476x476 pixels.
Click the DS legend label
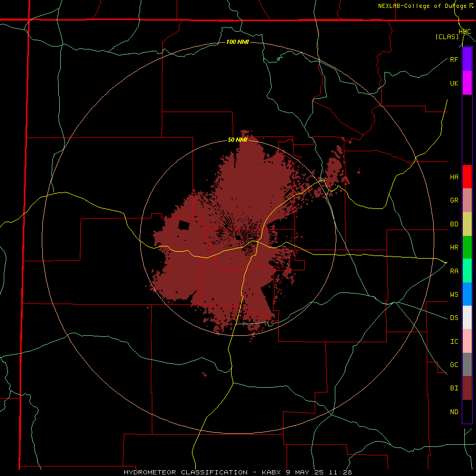pos(454,317)
